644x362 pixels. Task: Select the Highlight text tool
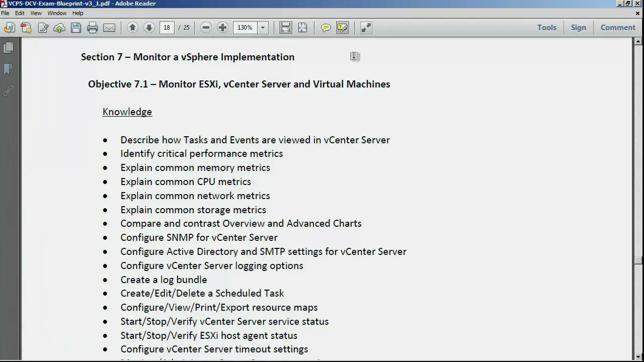343,28
